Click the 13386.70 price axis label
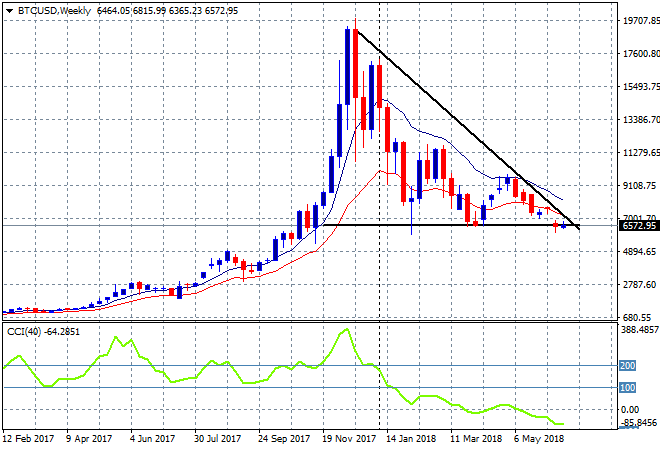This screenshot has width=660, height=450. coord(641,120)
